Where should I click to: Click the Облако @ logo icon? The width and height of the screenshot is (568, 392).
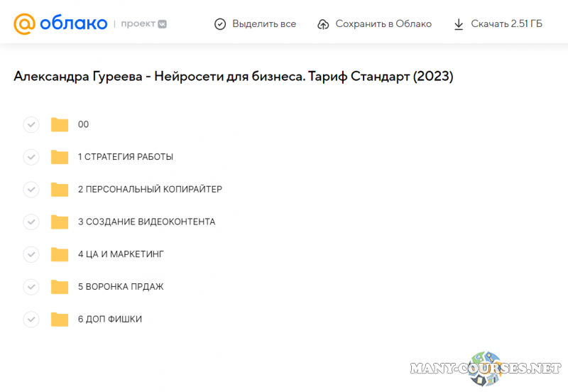click(24, 23)
